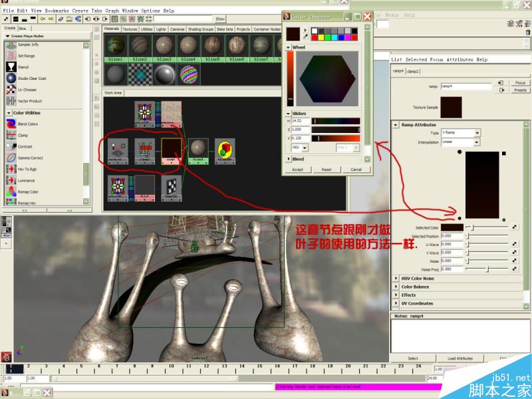The height and width of the screenshot is (399, 532).
Task: Collapse the Sliders section
Action: pyautogui.click(x=288, y=114)
